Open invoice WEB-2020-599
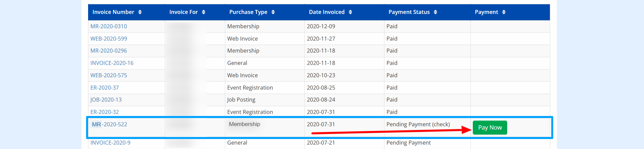The width and height of the screenshot is (644, 149). (109, 39)
